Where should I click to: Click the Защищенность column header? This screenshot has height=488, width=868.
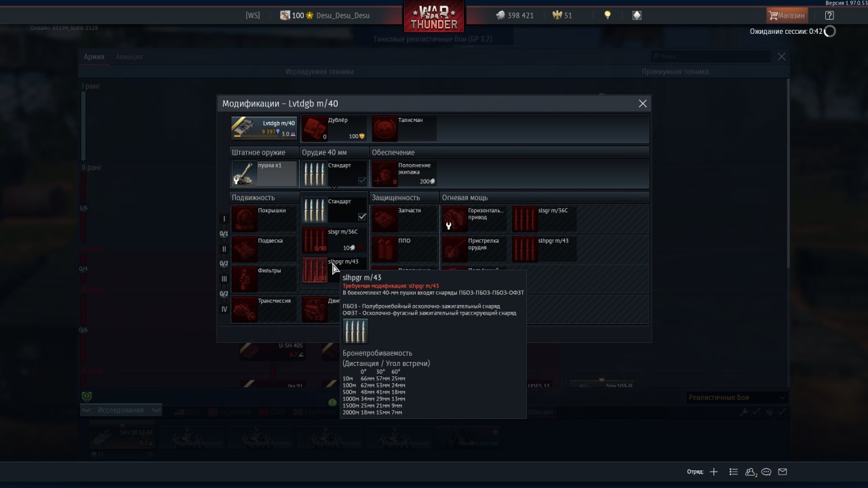pyautogui.click(x=405, y=198)
